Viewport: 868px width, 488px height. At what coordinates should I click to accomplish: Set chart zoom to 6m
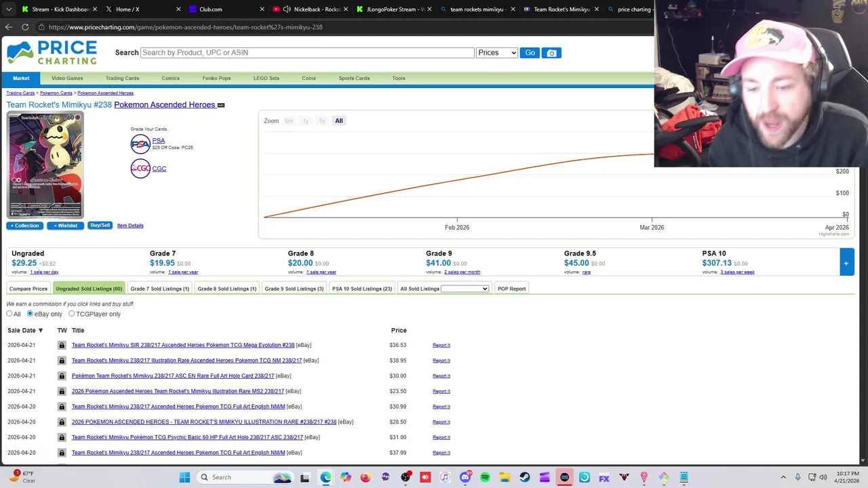pyautogui.click(x=289, y=121)
